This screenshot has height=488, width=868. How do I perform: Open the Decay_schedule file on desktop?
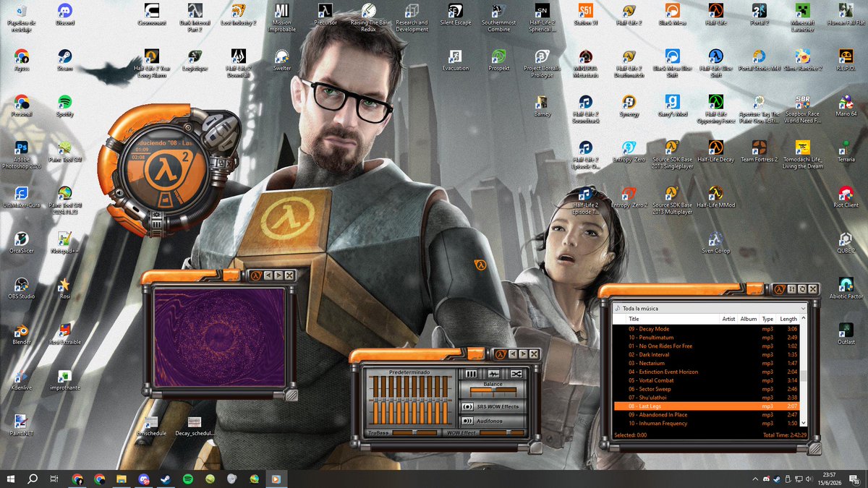coord(195,425)
